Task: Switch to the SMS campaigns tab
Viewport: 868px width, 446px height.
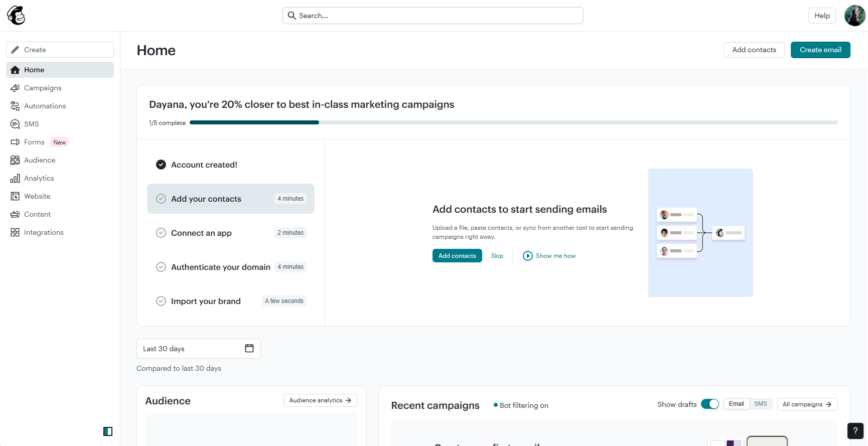Action: pyautogui.click(x=761, y=404)
